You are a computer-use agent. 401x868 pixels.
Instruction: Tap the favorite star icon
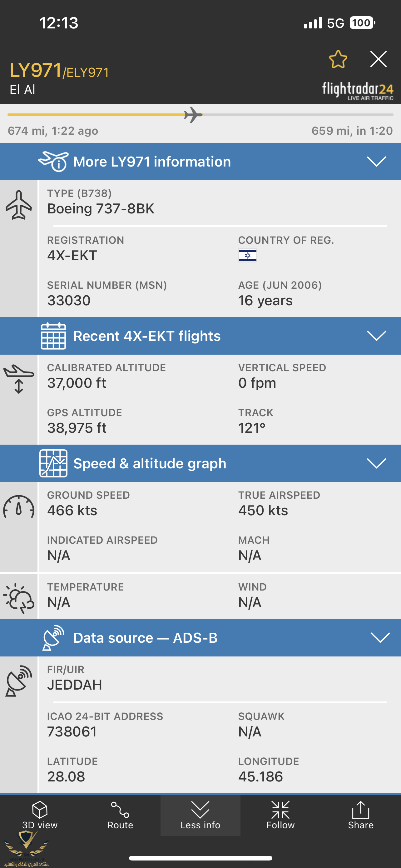[338, 59]
